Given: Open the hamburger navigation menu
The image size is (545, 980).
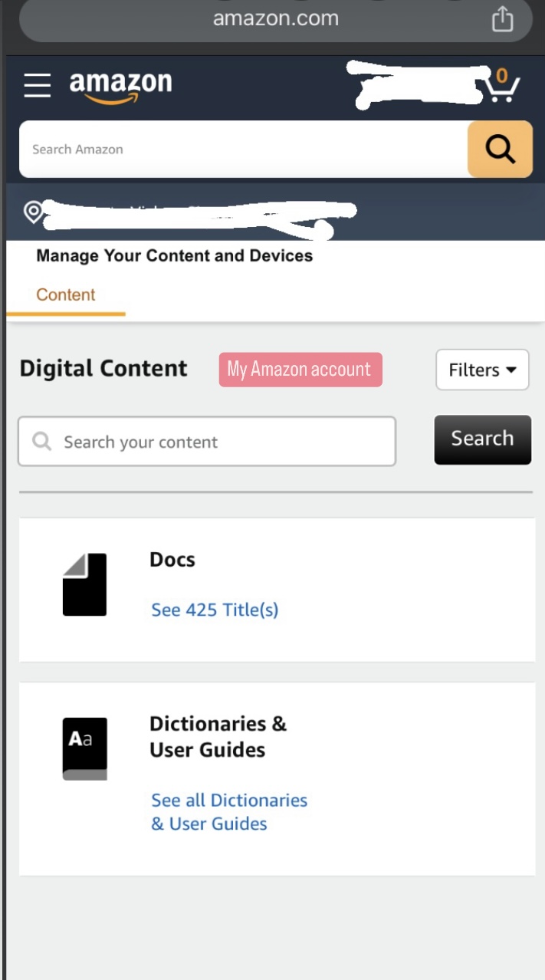Looking at the screenshot, I should point(37,85).
